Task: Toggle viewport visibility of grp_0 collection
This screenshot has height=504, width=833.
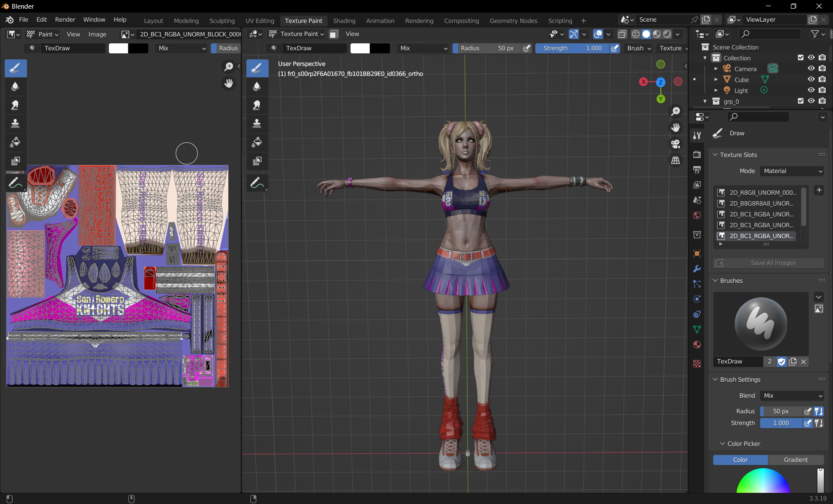Action: (x=811, y=101)
